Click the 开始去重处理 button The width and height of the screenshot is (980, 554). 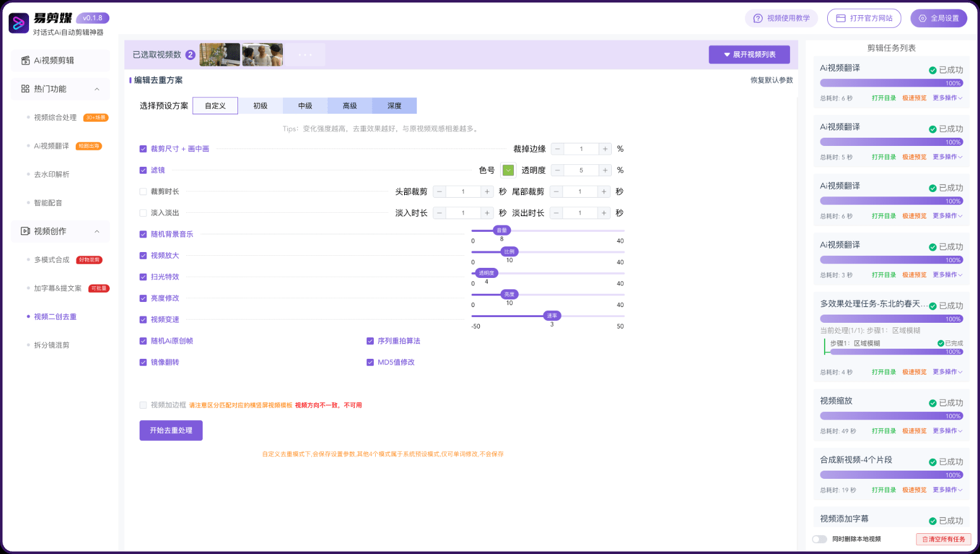click(x=170, y=430)
